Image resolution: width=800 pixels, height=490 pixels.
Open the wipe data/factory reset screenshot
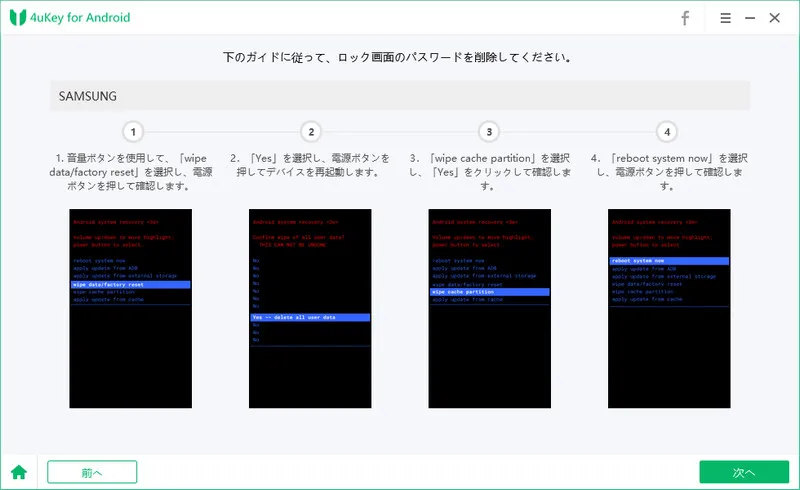[131, 309]
